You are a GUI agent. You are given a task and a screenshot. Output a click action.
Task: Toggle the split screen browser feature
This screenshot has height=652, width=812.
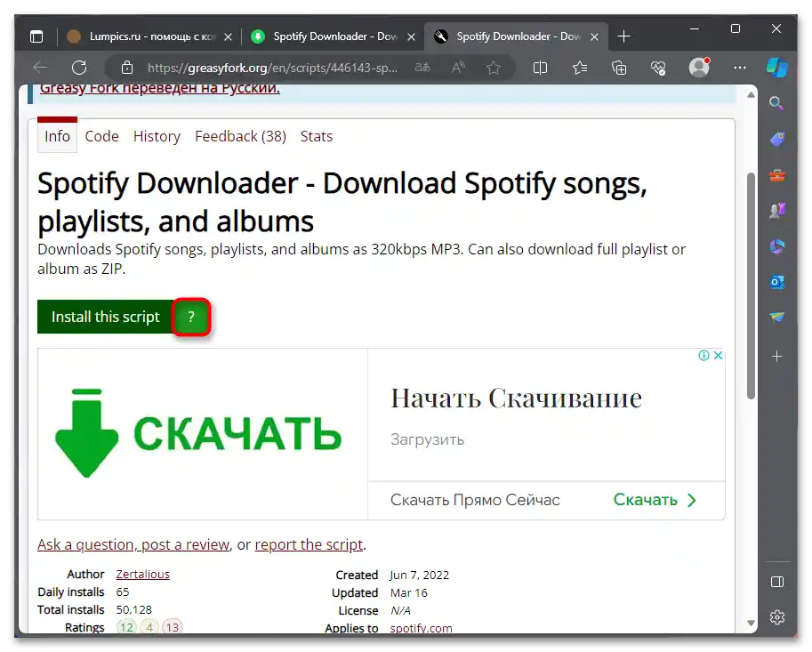(x=540, y=68)
